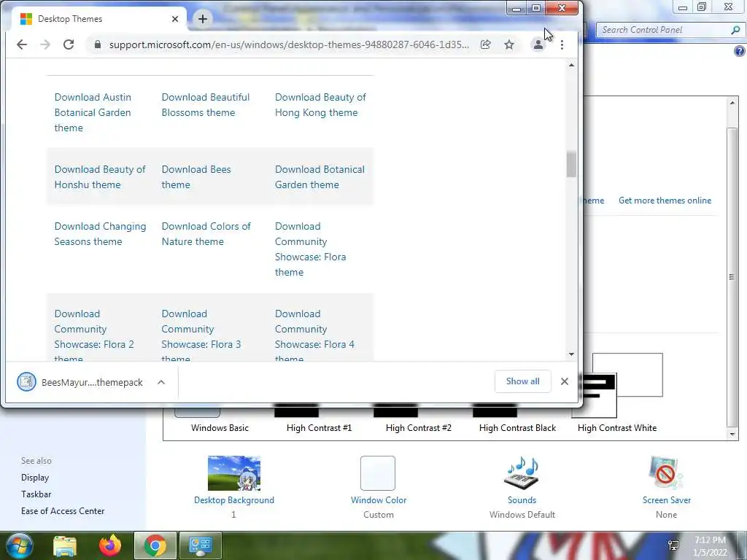Click the Community Showcase: Flora 2 link

click(94, 335)
